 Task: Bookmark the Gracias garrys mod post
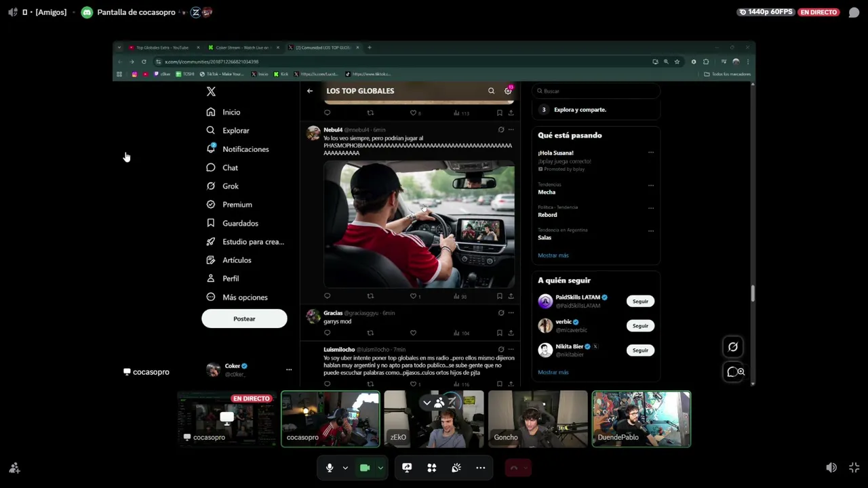[500, 333]
